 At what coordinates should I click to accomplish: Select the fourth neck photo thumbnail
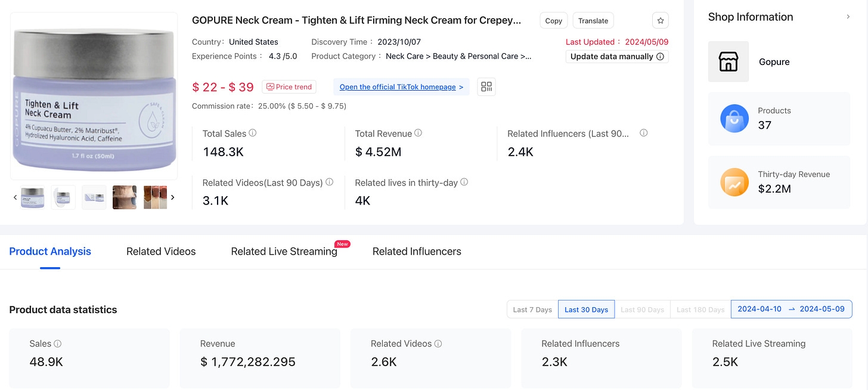tap(125, 197)
